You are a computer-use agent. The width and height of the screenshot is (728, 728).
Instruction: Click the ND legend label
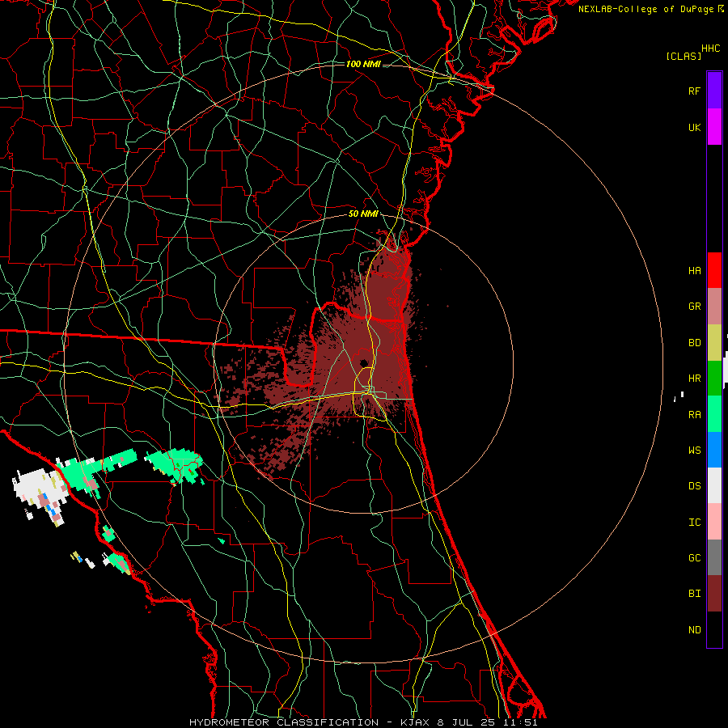695,630
